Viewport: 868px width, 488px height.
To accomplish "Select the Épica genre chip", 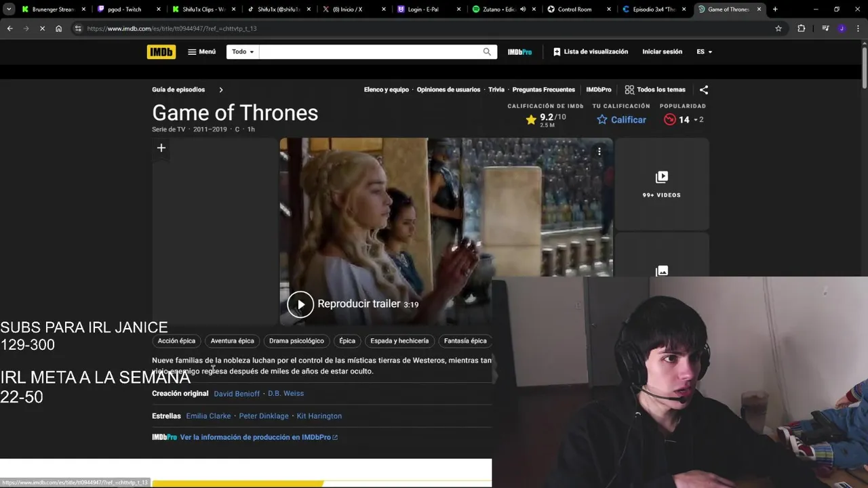I will tap(347, 341).
